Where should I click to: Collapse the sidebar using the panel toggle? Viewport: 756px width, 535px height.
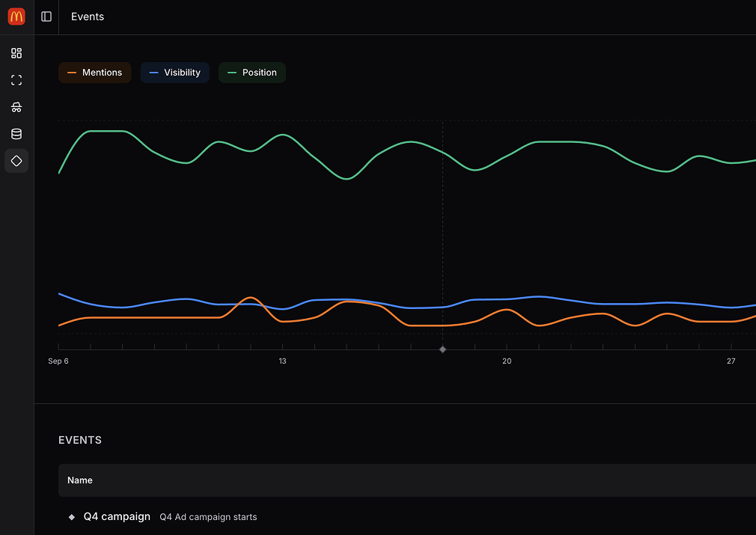(x=46, y=16)
